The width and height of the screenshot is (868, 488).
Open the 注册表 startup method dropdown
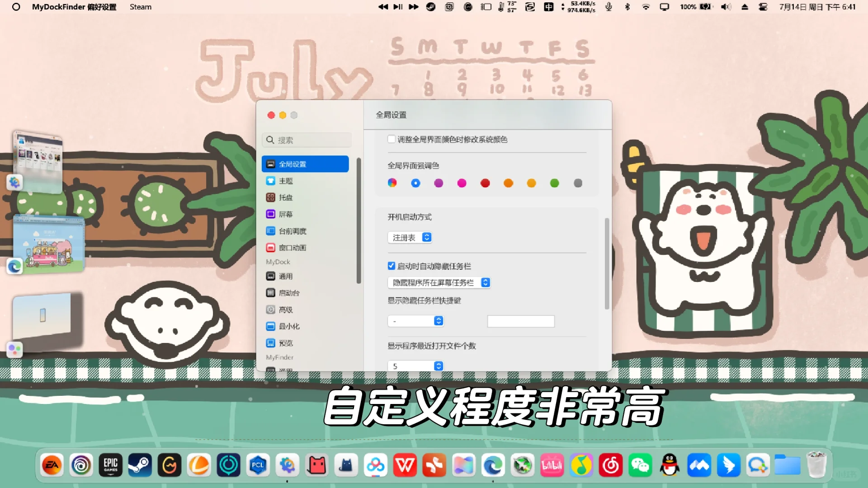409,237
